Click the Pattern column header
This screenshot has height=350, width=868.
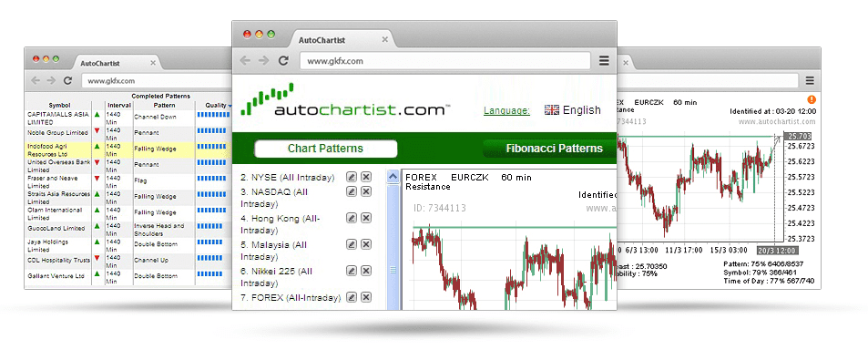164,105
